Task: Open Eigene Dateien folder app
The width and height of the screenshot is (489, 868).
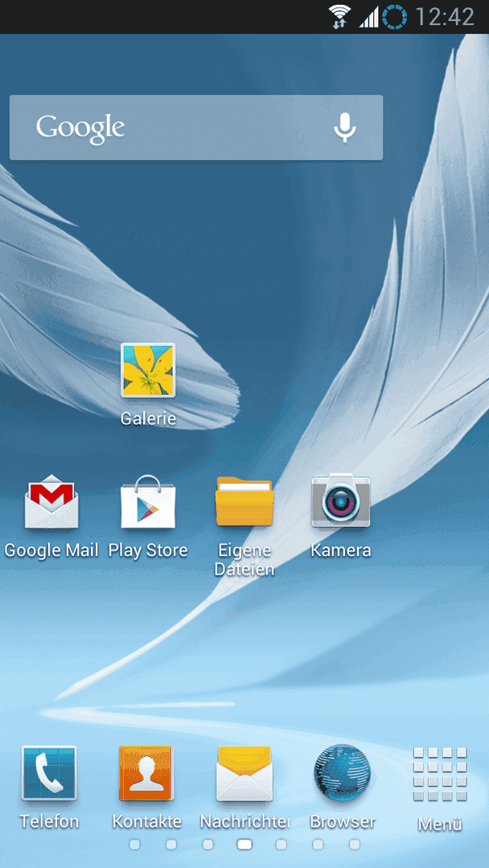Action: [244, 502]
